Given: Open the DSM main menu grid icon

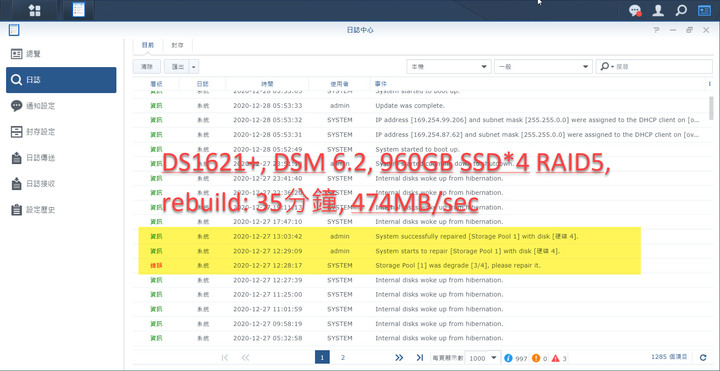Looking at the screenshot, I should (x=35, y=10).
